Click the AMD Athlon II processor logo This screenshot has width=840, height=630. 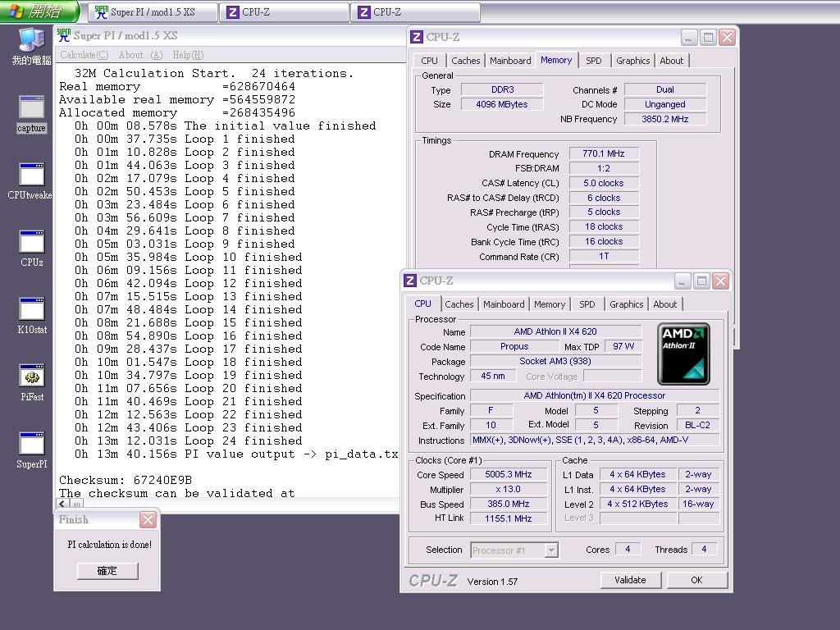[683, 354]
